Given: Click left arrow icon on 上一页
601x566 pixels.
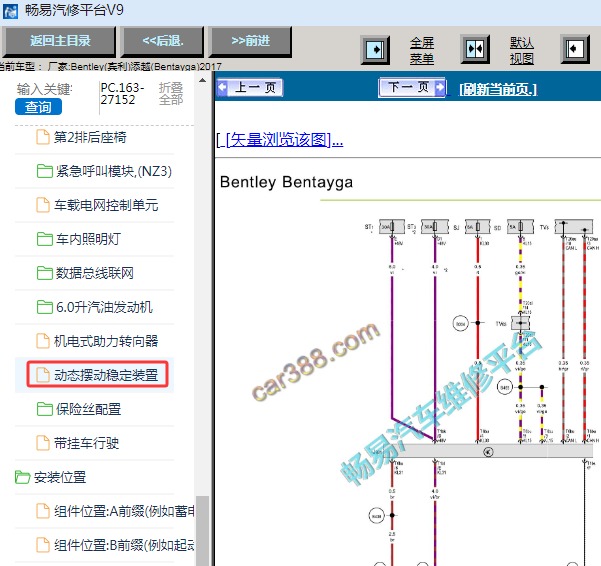Looking at the screenshot, I should (x=223, y=88).
